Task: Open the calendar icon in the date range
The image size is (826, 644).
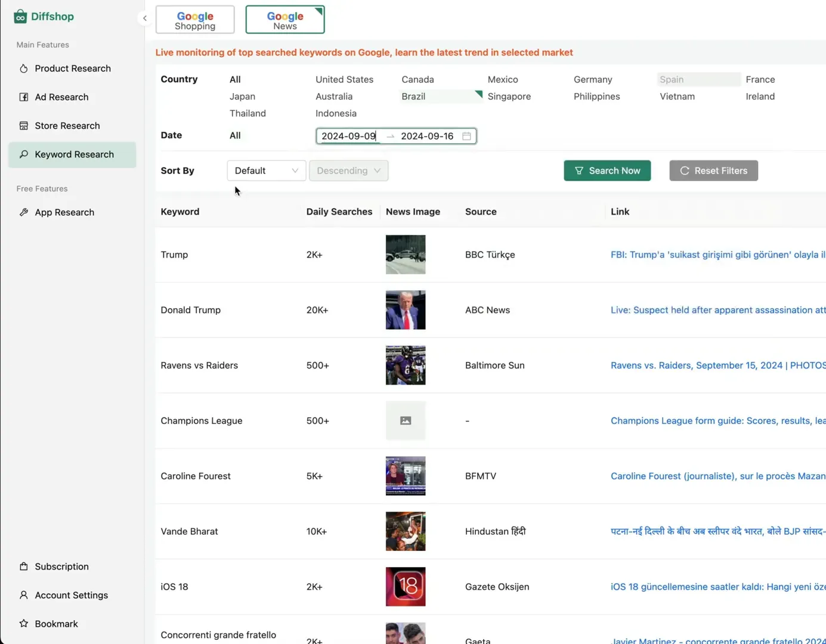Action: [x=466, y=136]
